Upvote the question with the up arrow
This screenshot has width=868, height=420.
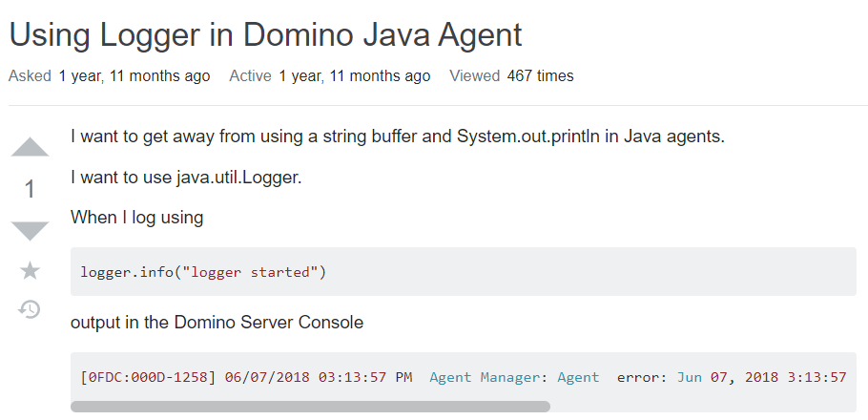point(30,148)
